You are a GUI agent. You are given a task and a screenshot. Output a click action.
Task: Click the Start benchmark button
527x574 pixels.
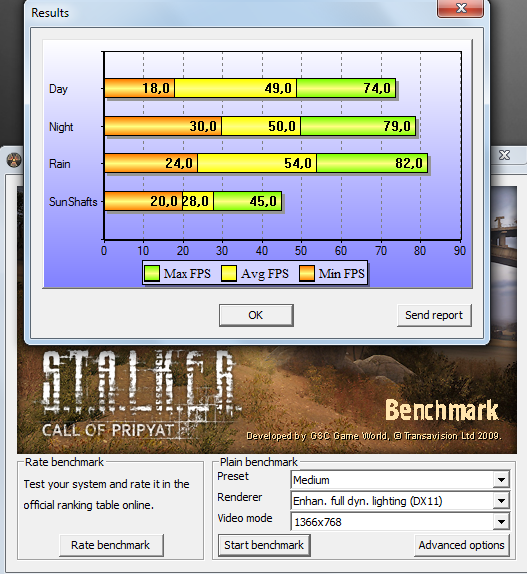pos(264,545)
